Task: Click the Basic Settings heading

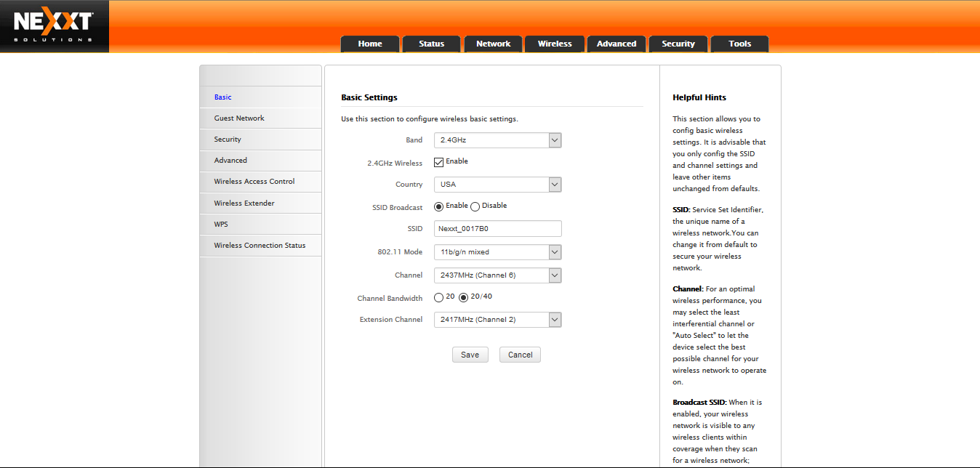Action: [x=369, y=97]
